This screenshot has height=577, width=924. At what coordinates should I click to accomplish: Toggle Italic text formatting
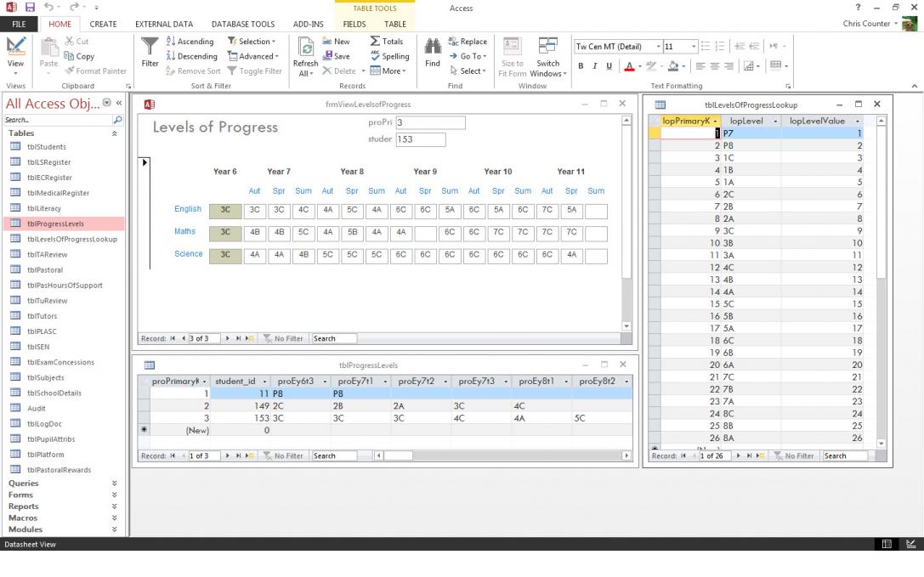point(595,65)
